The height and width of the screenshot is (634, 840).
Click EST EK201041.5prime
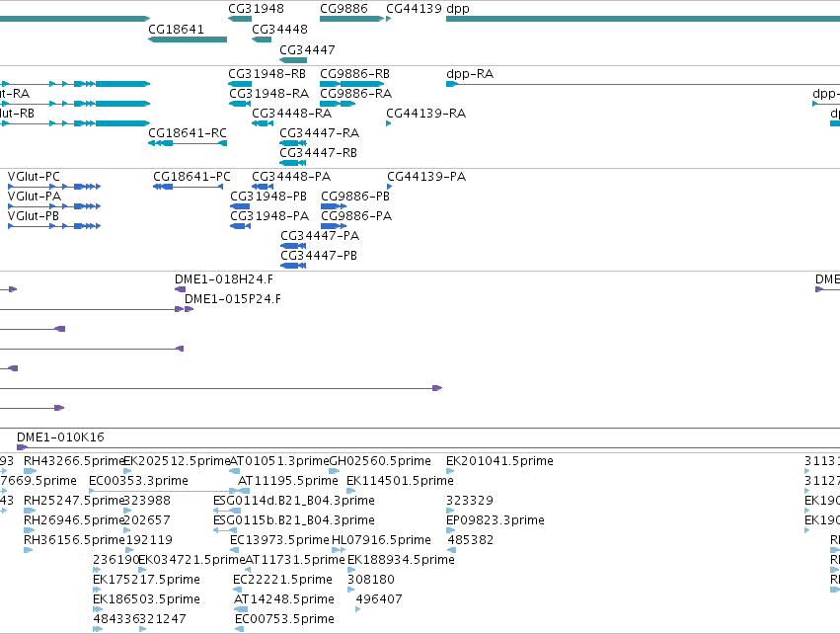point(499,461)
